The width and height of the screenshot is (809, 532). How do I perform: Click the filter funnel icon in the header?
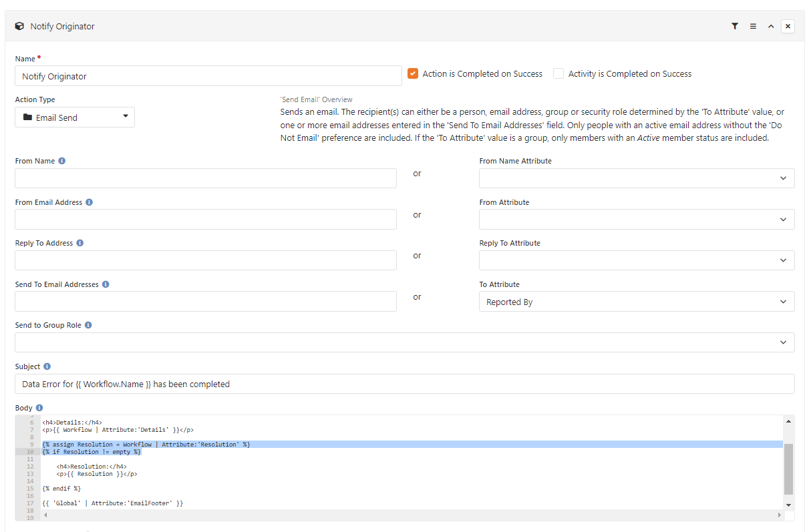(x=735, y=25)
